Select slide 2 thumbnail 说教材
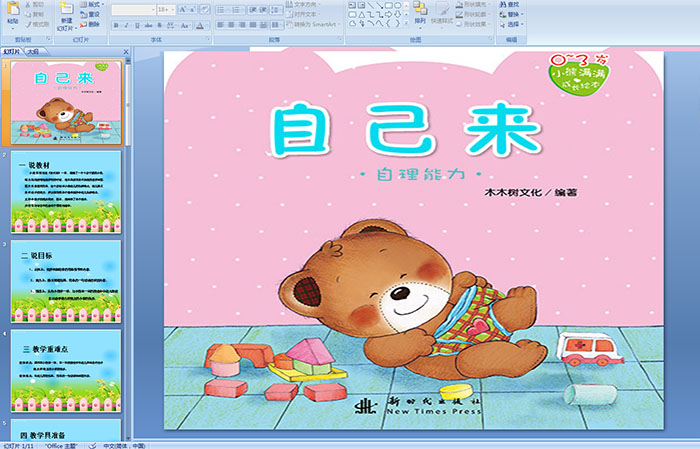This screenshot has height=449, width=700. [66, 192]
